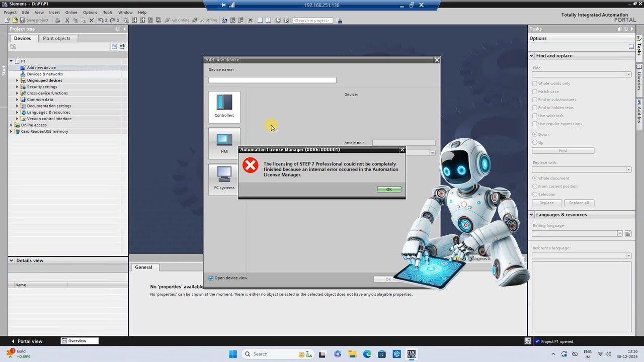Click the Replace all button
Image resolution: width=644 pixels, height=362 pixels.
pyautogui.click(x=579, y=203)
